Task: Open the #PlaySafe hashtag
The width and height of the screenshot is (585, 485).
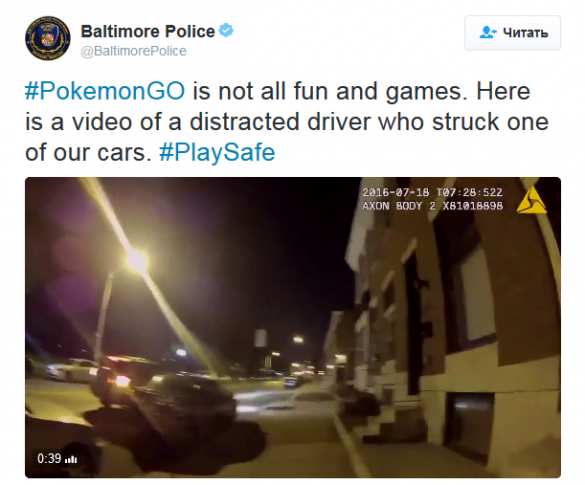Action: point(217,153)
